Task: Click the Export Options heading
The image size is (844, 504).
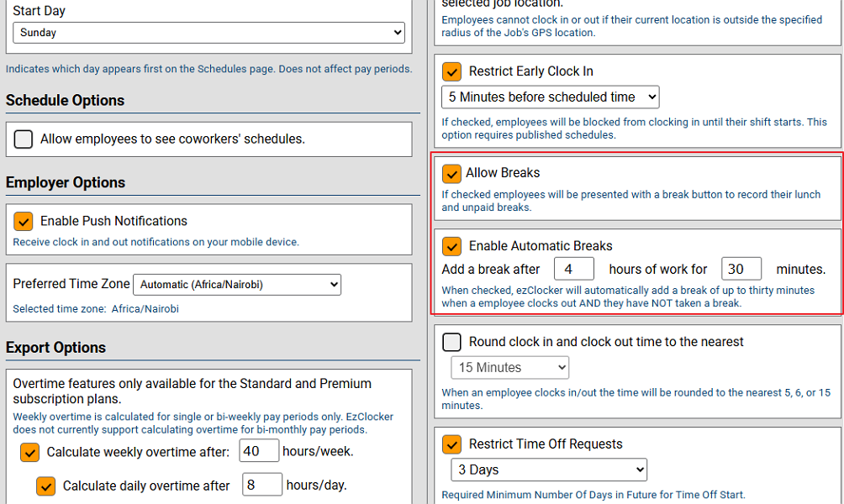Action: tap(56, 348)
